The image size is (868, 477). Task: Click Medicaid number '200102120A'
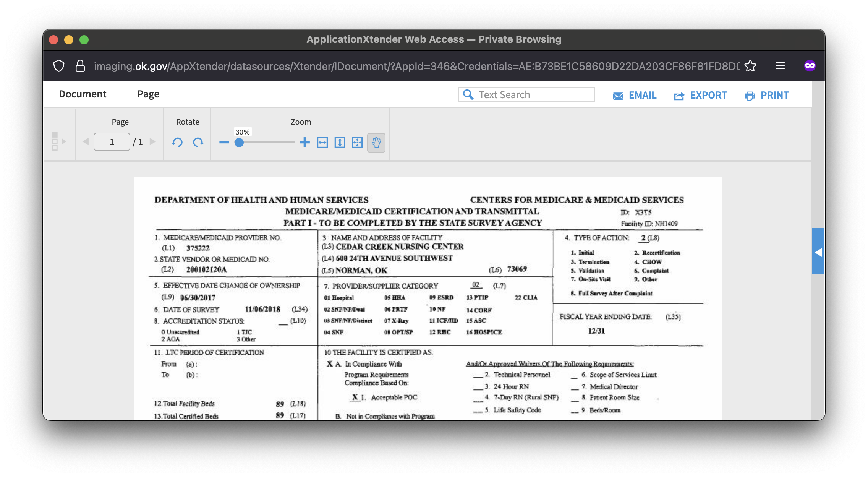point(206,269)
